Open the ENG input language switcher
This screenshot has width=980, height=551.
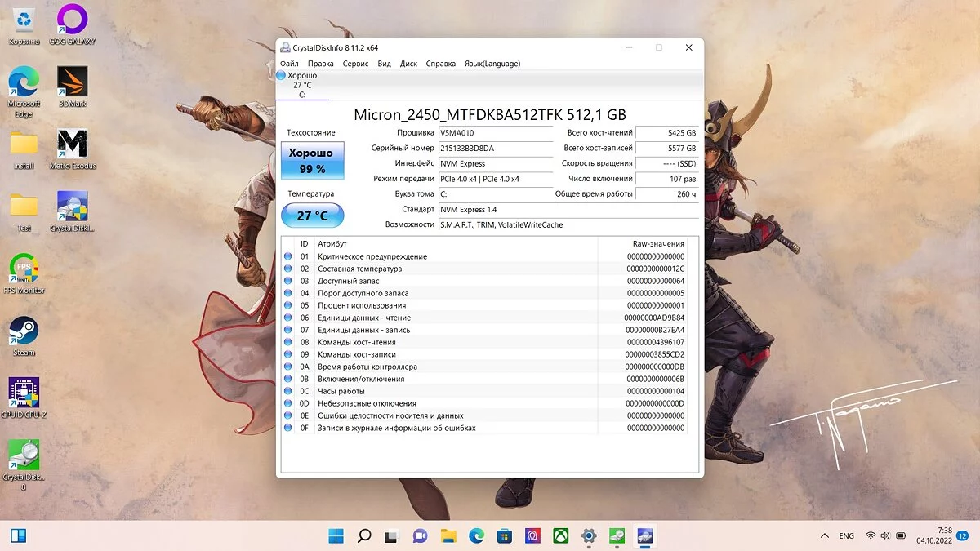(847, 536)
